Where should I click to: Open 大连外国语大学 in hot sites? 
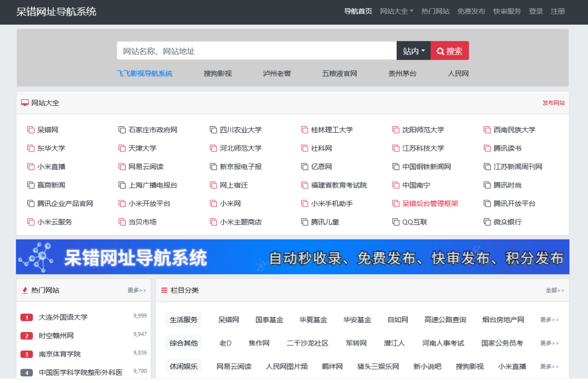(63, 317)
